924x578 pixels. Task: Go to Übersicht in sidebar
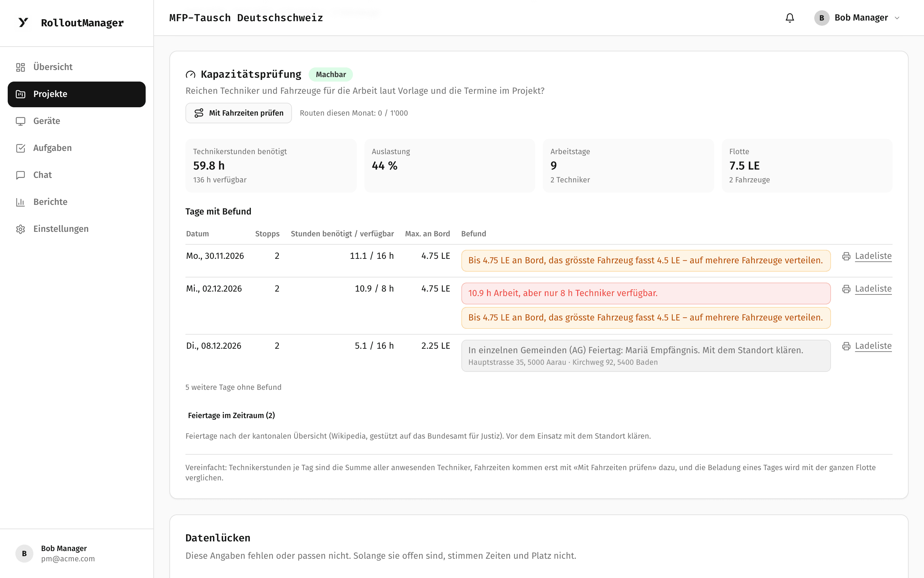[76, 67]
